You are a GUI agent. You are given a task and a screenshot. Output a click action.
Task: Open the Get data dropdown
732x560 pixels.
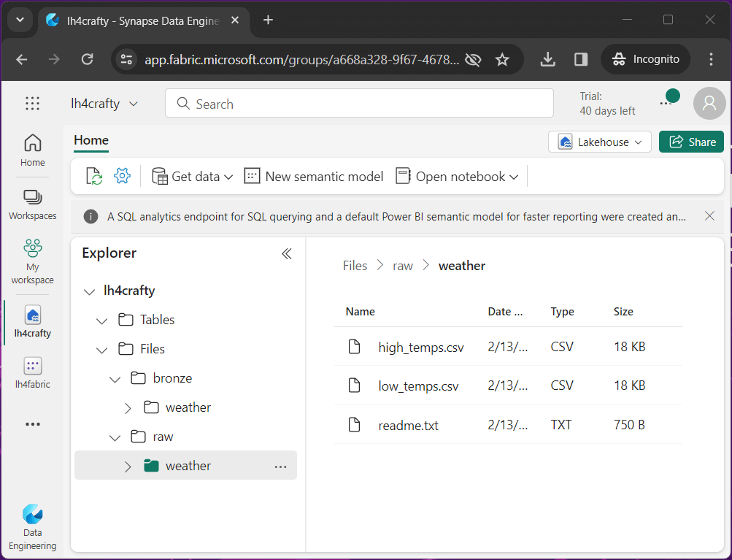pos(192,177)
